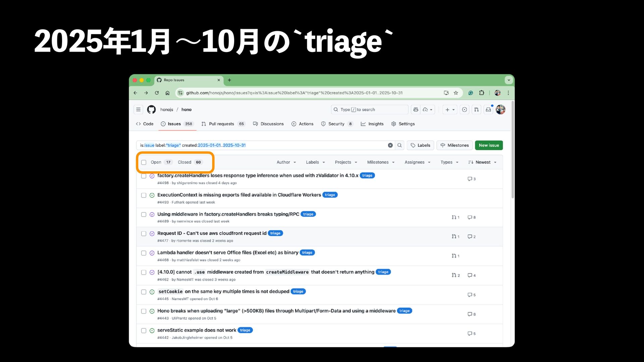The height and width of the screenshot is (362, 644).
Task: Clear the issue search filter
Action: pyautogui.click(x=390, y=145)
